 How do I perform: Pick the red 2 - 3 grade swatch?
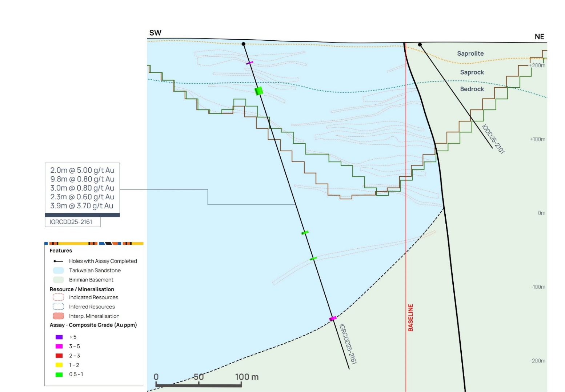(59, 356)
